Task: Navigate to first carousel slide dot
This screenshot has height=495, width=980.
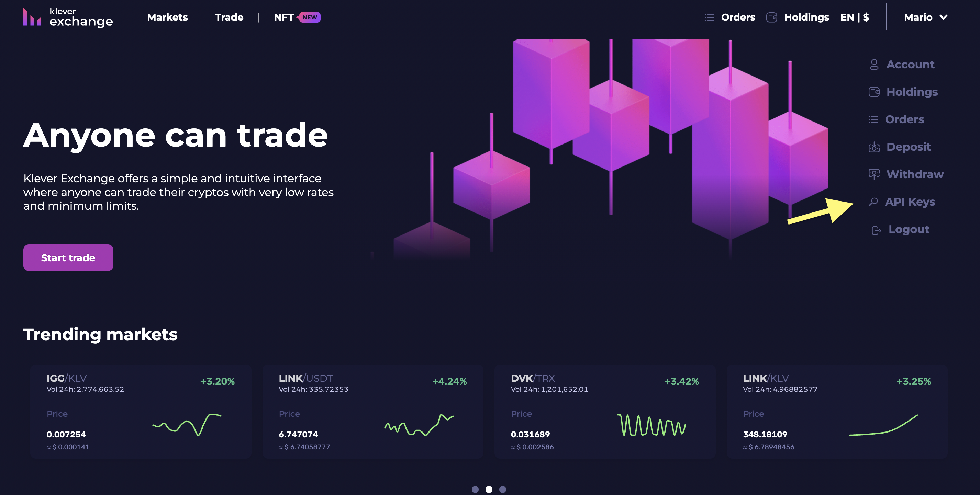Action: (475, 488)
